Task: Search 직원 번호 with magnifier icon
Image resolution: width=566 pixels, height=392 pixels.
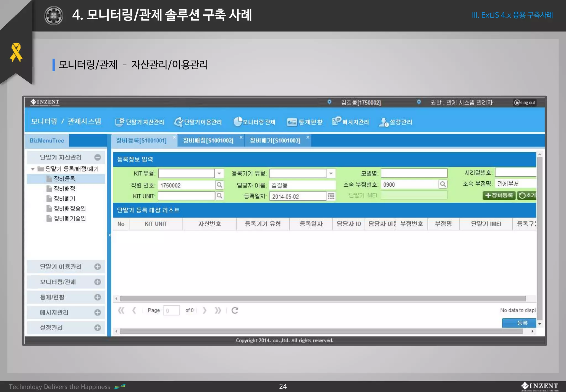Action: pos(219,185)
